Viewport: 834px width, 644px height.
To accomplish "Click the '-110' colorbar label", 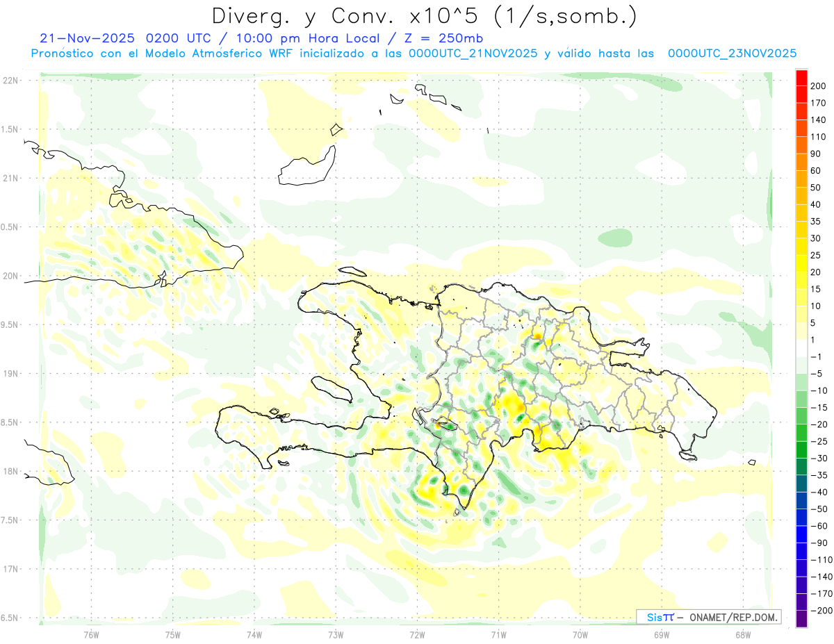I will pyautogui.click(x=821, y=559).
